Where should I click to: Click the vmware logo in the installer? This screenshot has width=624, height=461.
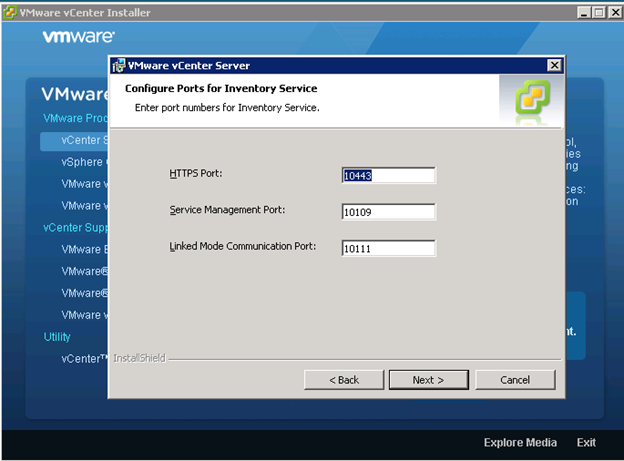click(79, 37)
